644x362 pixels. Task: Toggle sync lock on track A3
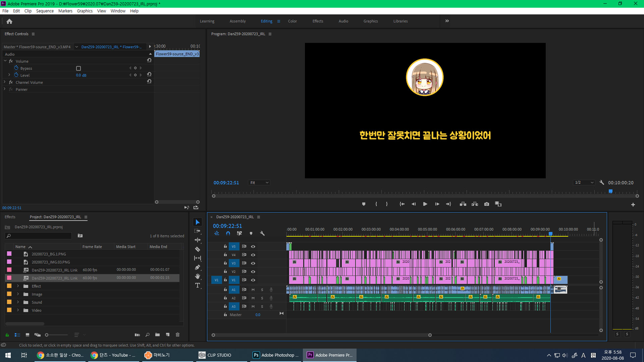click(244, 306)
